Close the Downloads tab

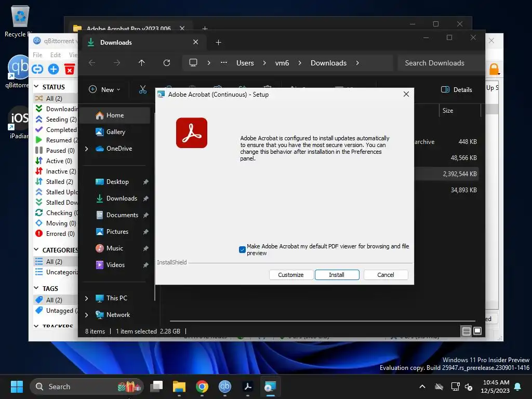(x=195, y=42)
